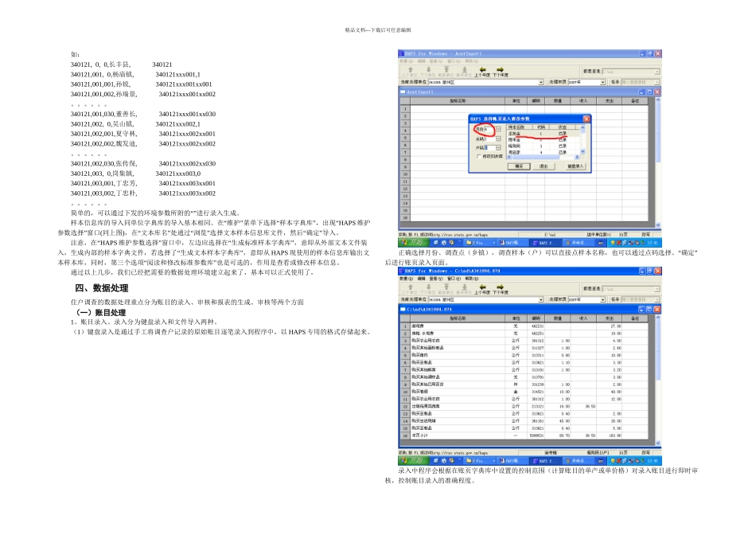
Task: Open 当前处理单位 dropdown in A341004.07d window
Action: click(x=541, y=299)
